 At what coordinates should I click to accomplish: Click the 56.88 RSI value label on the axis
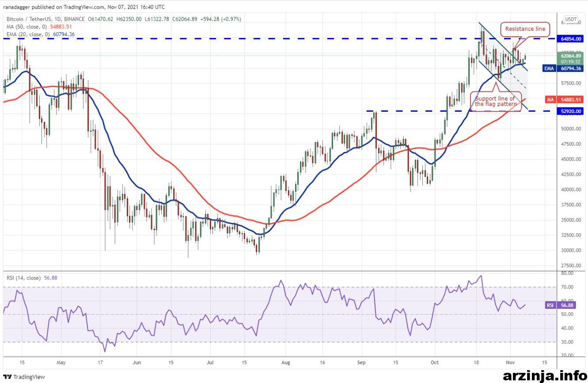[x=567, y=305]
